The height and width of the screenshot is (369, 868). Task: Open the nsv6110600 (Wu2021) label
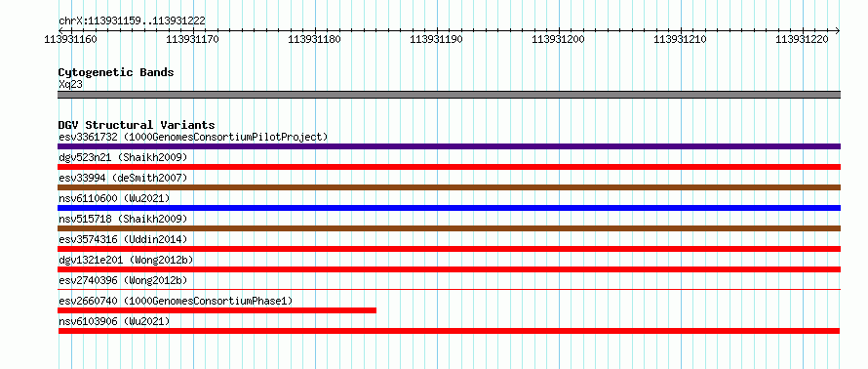[114, 198]
